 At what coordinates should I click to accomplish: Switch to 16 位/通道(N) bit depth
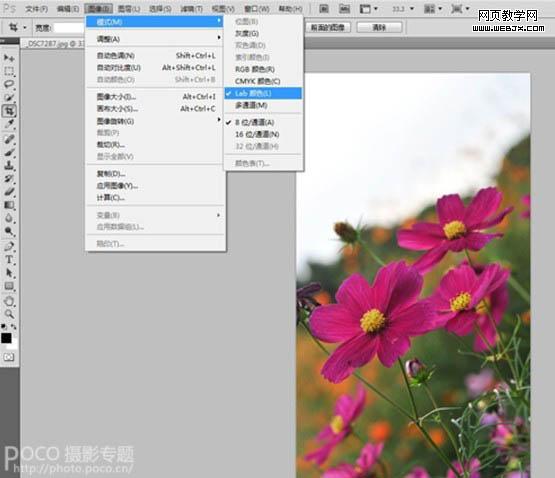263,135
